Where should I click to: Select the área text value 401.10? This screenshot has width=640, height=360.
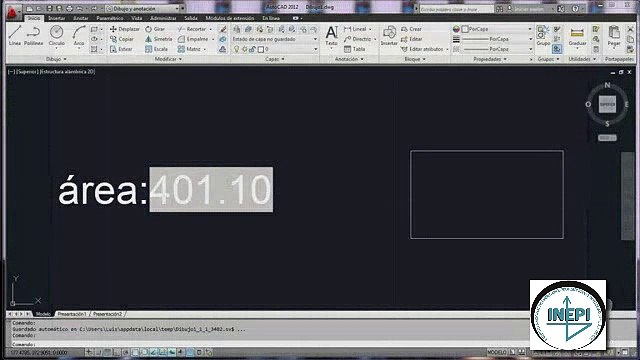[211, 190]
